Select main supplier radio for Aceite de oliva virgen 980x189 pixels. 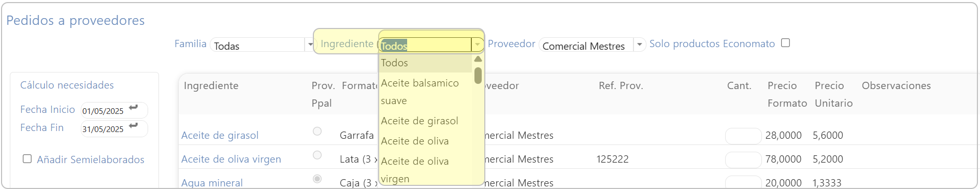[318, 155]
